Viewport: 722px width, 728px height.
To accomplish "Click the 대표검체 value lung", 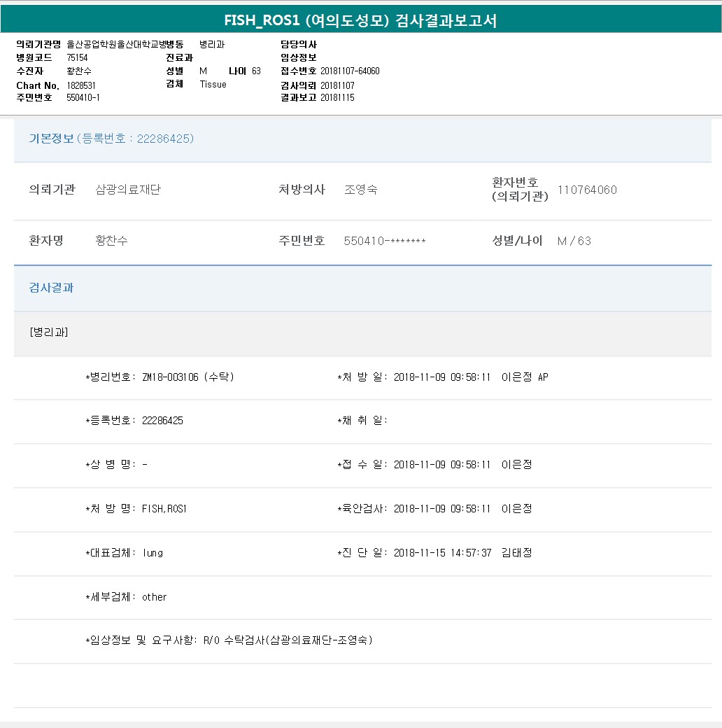I will point(153,552).
